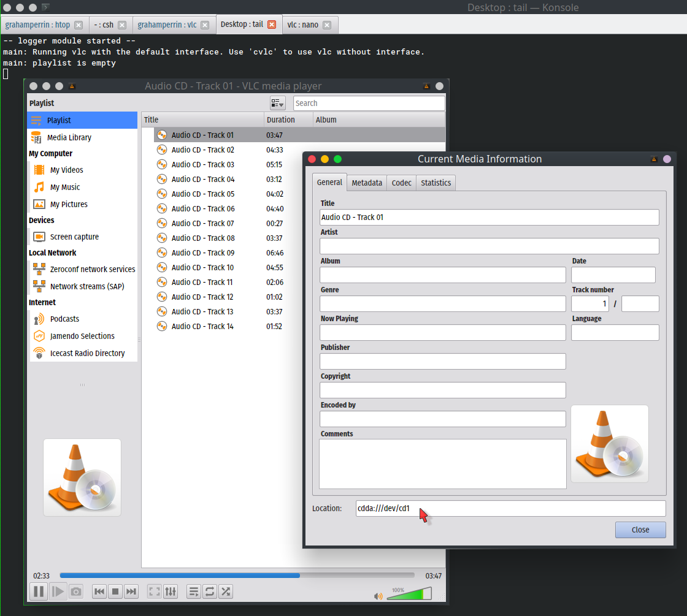Pause playback in VLC

click(x=38, y=591)
